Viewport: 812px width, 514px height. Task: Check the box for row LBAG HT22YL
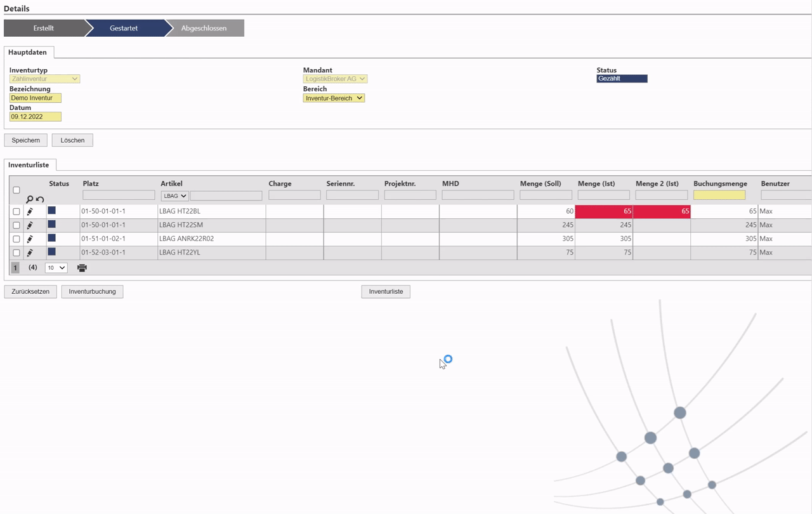[16, 253]
